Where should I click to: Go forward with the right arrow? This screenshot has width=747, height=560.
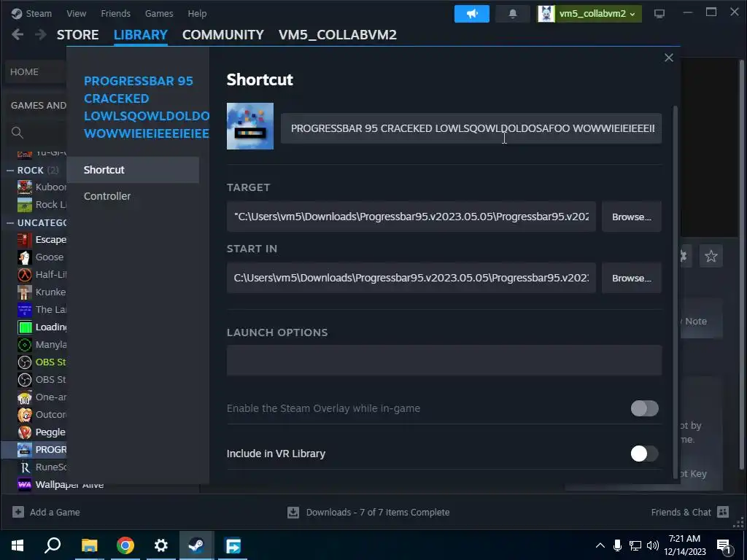click(41, 34)
